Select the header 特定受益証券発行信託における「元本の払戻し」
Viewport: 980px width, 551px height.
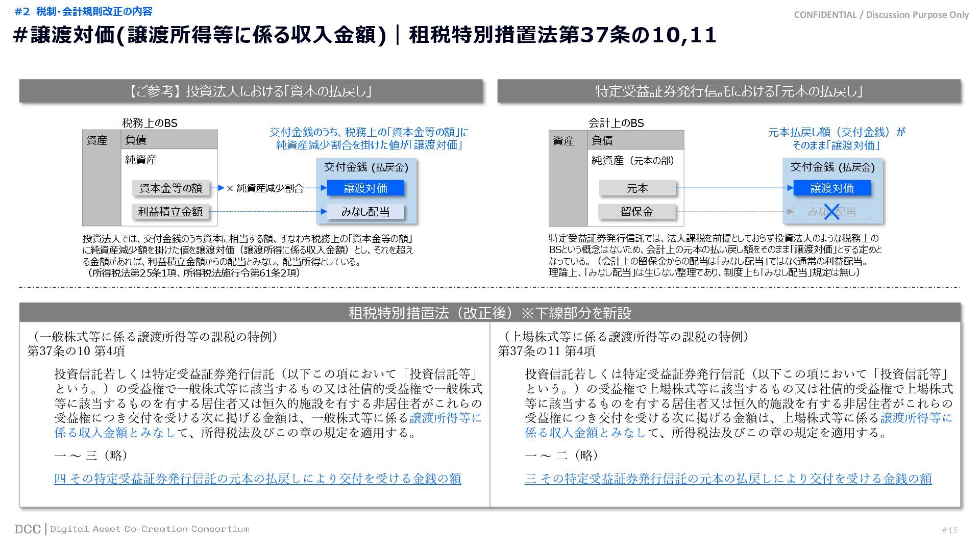[x=729, y=91]
